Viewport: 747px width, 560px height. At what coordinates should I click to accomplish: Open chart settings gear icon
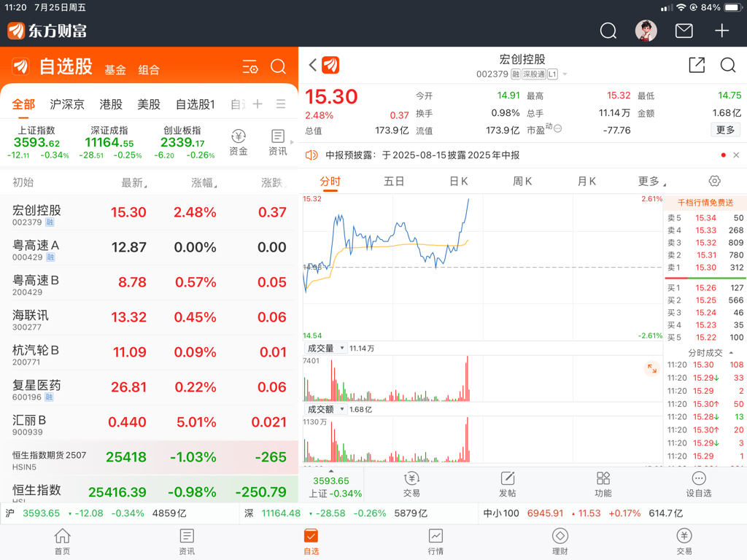coord(714,181)
